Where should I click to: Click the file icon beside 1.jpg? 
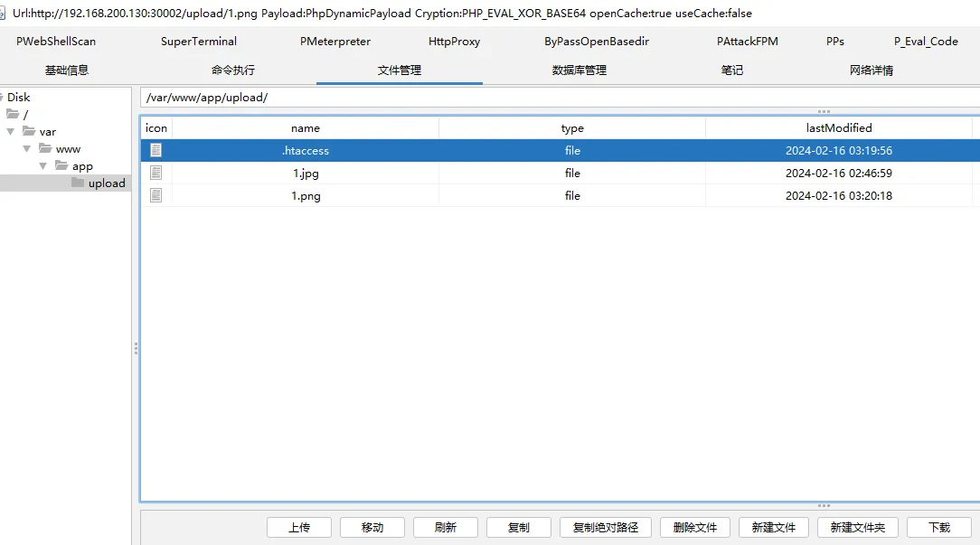pyautogui.click(x=156, y=173)
